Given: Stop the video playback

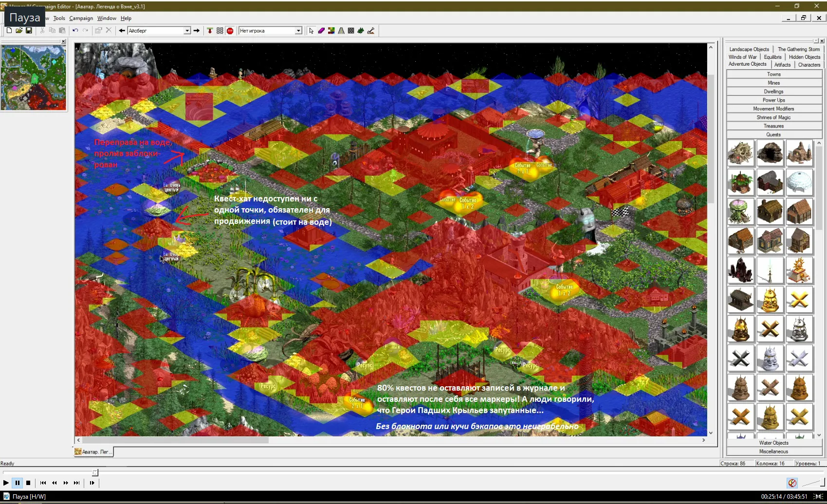Looking at the screenshot, I should [x=28, y=483].
